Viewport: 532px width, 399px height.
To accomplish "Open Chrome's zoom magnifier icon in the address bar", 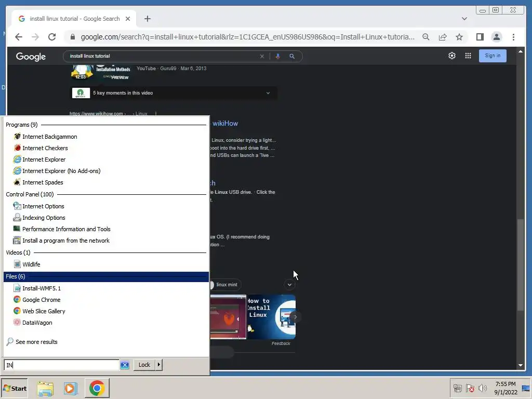I will [x=426, y=37].
